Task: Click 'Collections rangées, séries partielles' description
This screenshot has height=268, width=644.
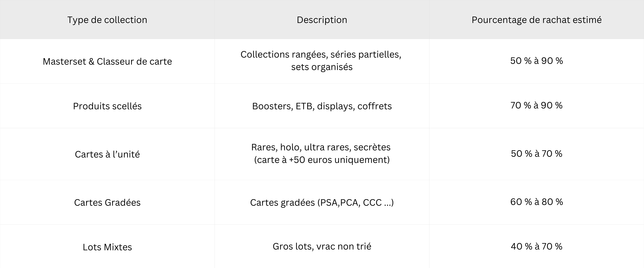Action: click(x=321, y=54)
